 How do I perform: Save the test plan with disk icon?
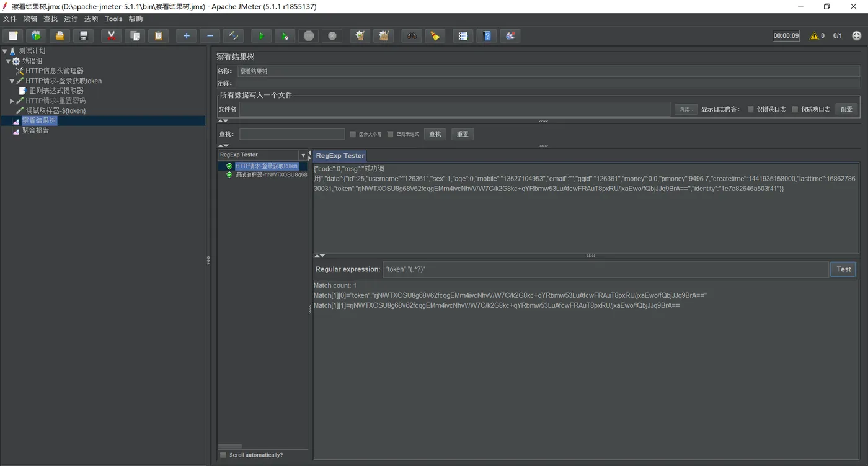click(83, 36)
